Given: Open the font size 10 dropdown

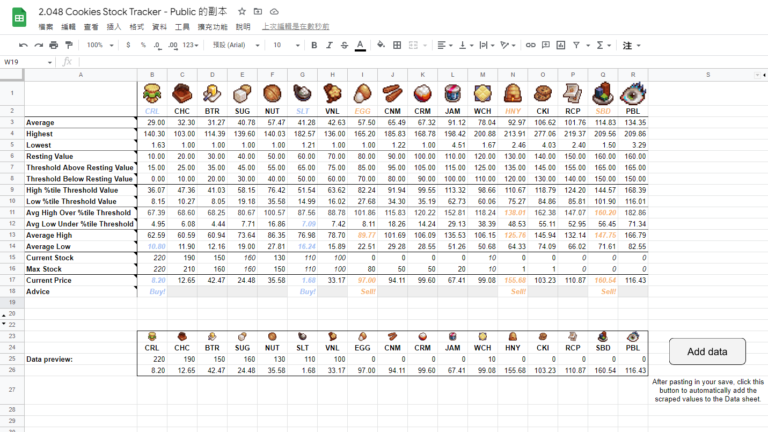Looking at the screenshot, I should coord(286,45).
